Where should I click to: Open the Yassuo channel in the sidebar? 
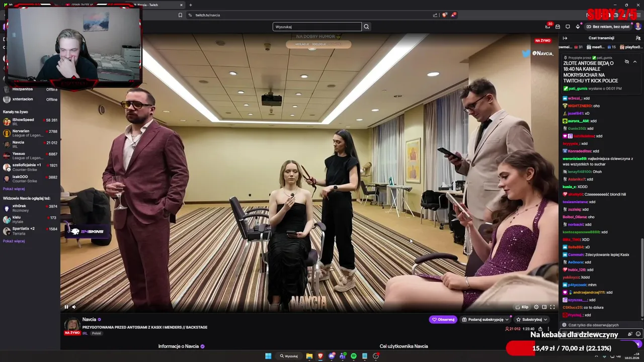click(30, 156)
